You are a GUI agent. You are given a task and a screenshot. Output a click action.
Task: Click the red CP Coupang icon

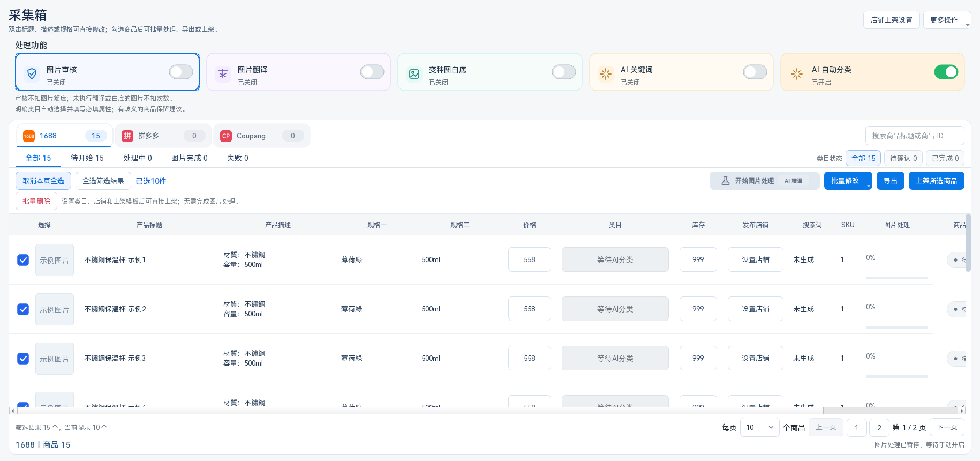pos(226,136)
